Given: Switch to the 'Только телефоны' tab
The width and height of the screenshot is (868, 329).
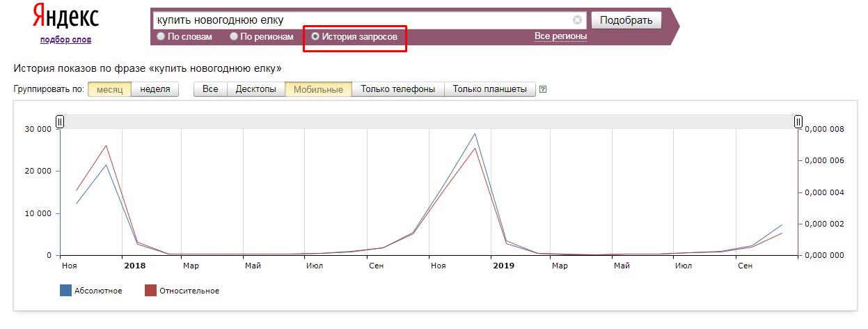Looking at the screenshot, I should [x=398, y=89].
